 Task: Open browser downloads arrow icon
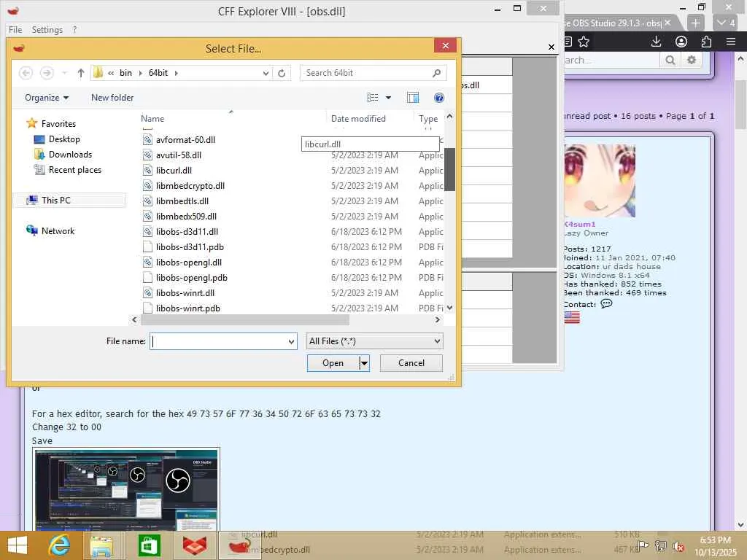[x=656, y=42]
